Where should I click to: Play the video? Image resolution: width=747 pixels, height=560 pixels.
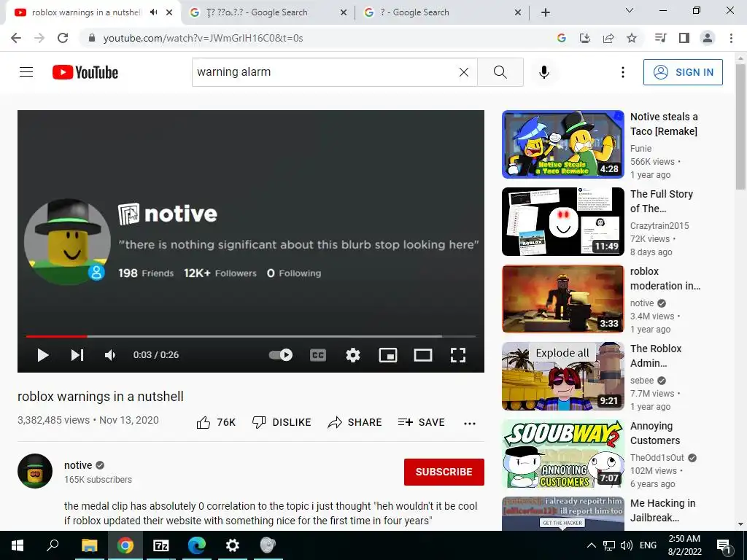(x=43, y=355)
